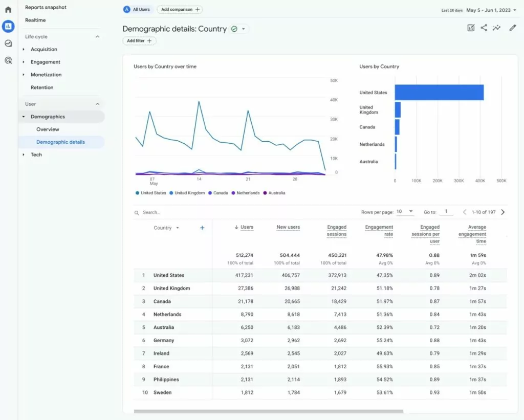
Task: Click the search magnifier icon in table
Action: point(137,212)
